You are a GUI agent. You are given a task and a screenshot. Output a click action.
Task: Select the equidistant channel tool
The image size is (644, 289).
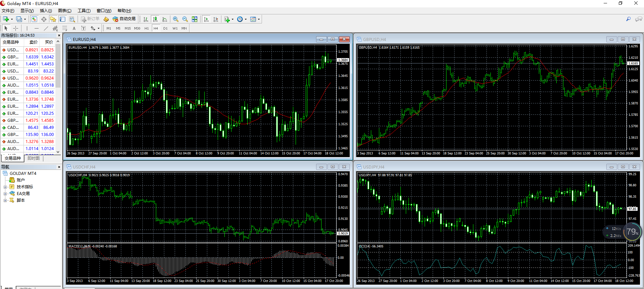click(x=55, y=28)
